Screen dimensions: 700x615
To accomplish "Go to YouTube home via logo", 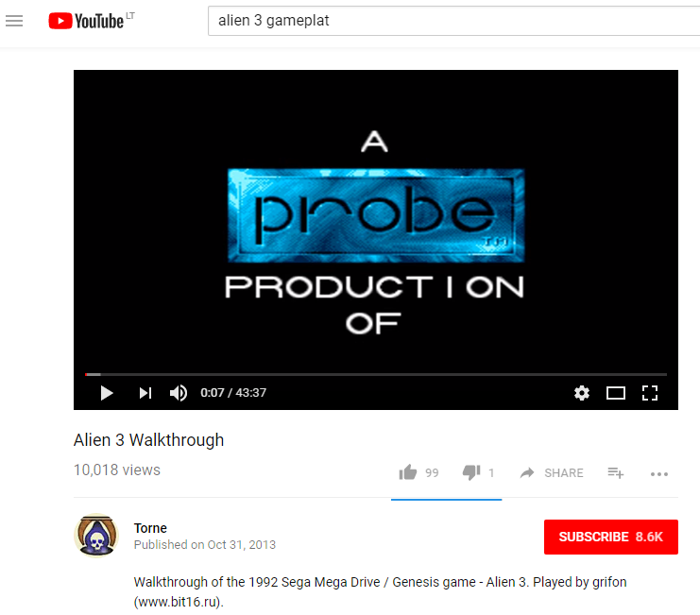I will pyautogui.click(x=86, y=21).
